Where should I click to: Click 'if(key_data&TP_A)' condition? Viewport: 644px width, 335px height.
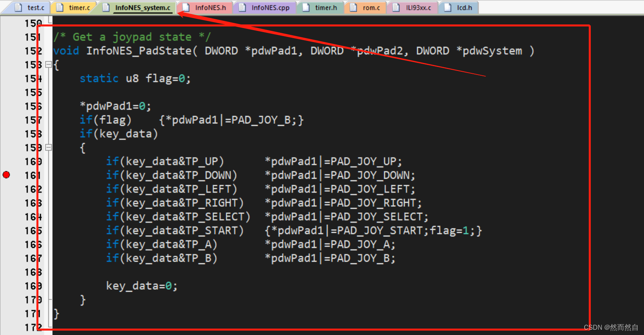tap(162, 244)
